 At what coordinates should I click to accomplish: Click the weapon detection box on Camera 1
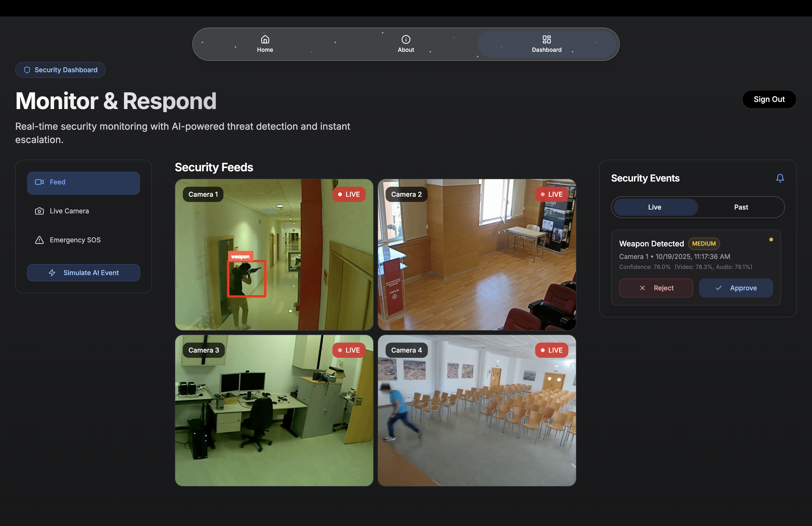(x=246, y=278)
